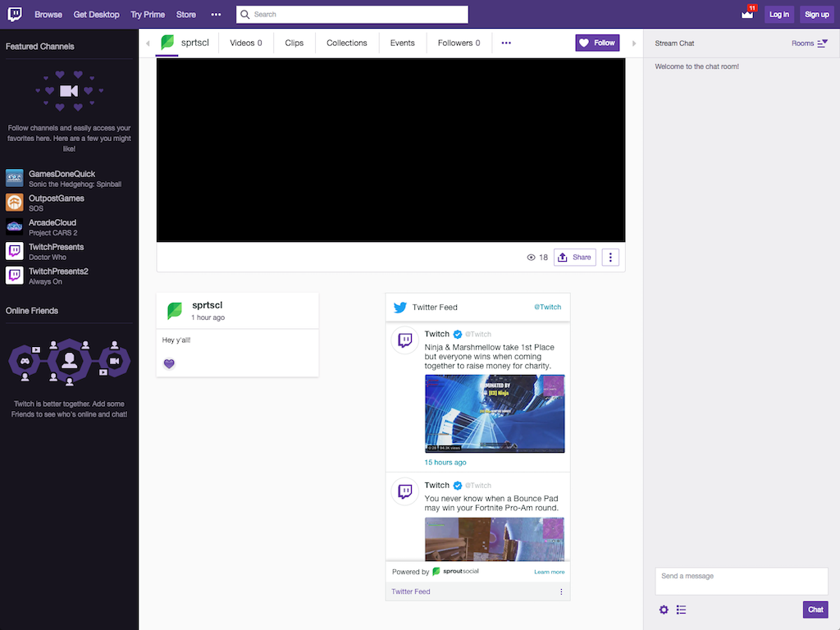Select the sprtscl channel name tab

195,43
